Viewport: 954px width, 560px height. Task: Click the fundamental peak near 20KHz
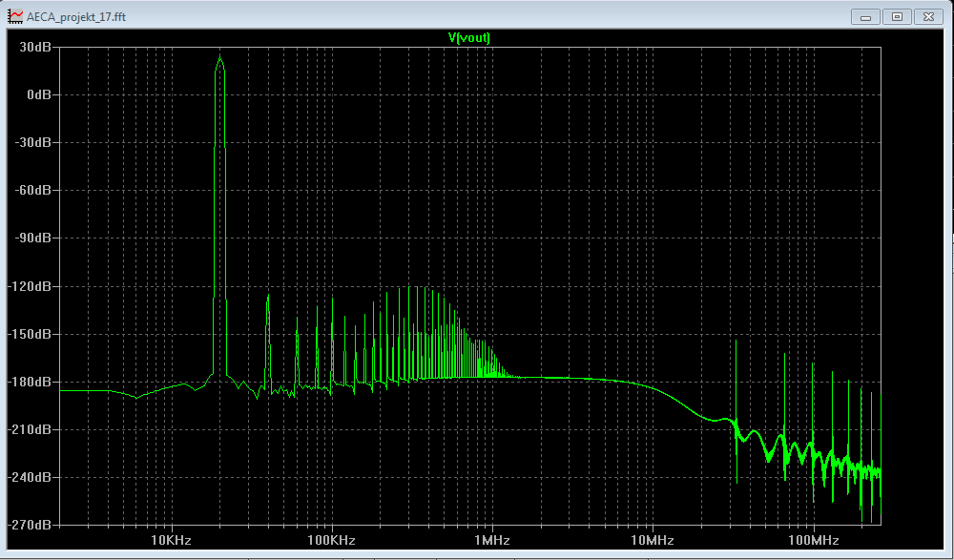[x=219, y=59]
